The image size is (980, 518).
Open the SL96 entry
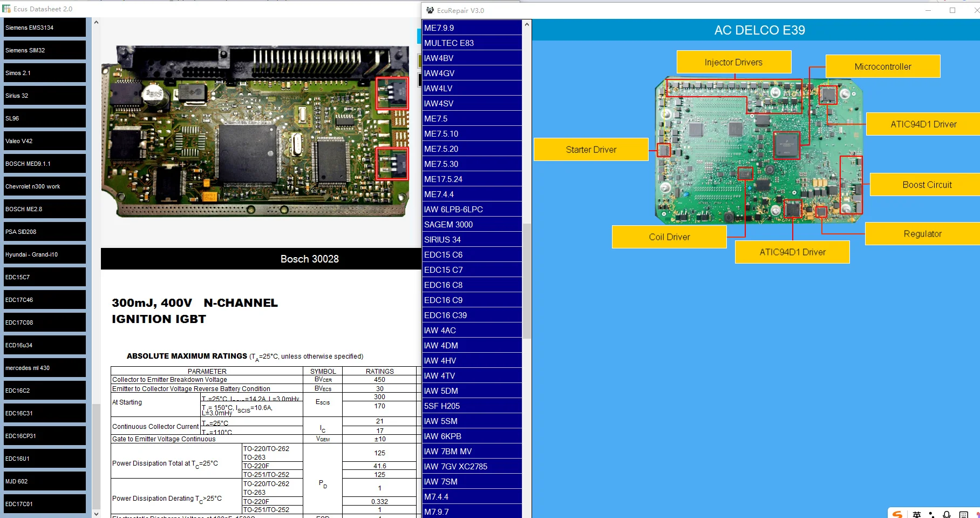45,118
